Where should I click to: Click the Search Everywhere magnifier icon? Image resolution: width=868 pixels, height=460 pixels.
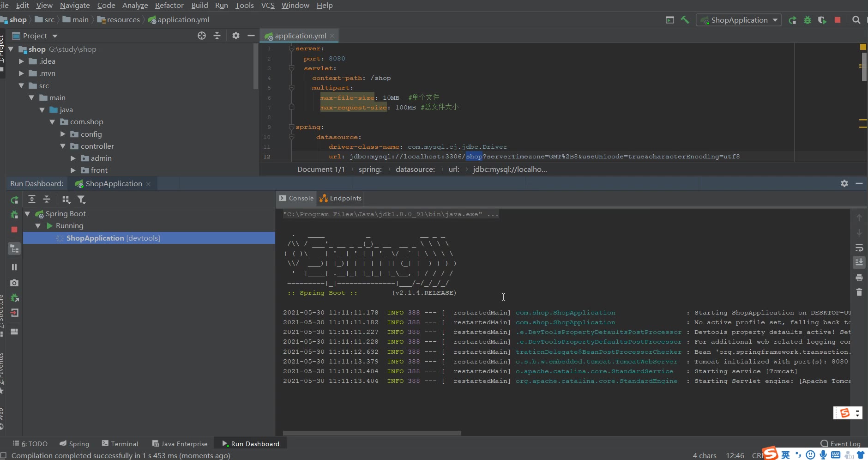click(x=856, y=20)
